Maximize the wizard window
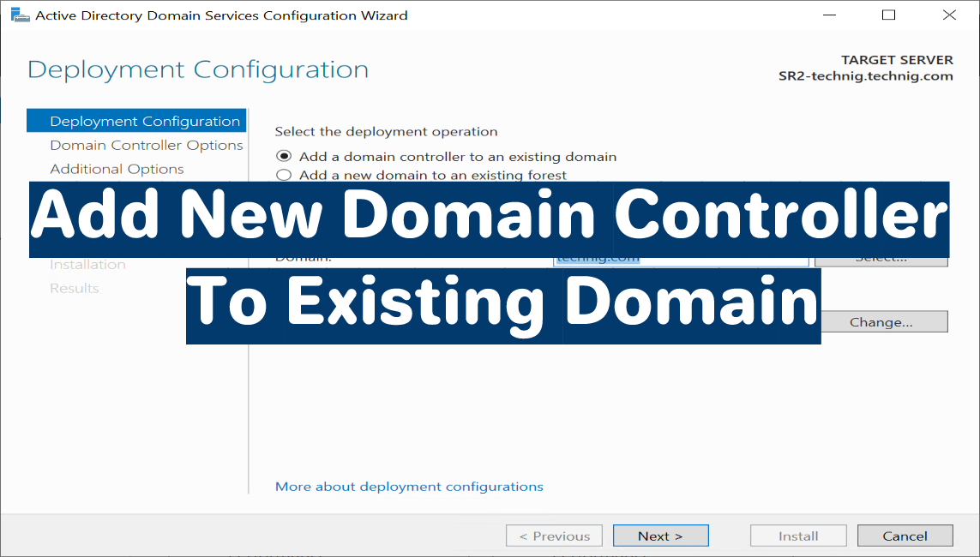 coord(889,15)
